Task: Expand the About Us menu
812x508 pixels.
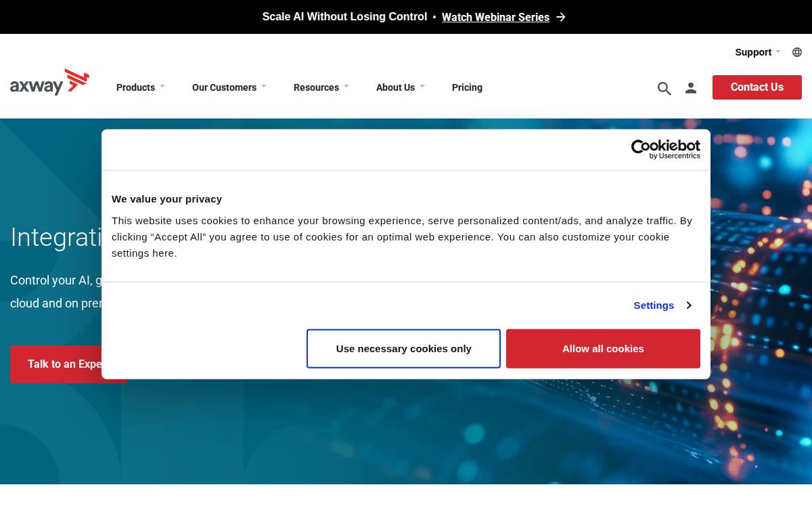Action: pos(401,87)
